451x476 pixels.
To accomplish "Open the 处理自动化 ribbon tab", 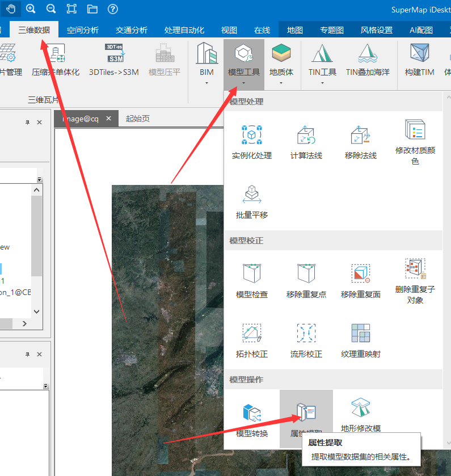I will [x=184, y=30].
